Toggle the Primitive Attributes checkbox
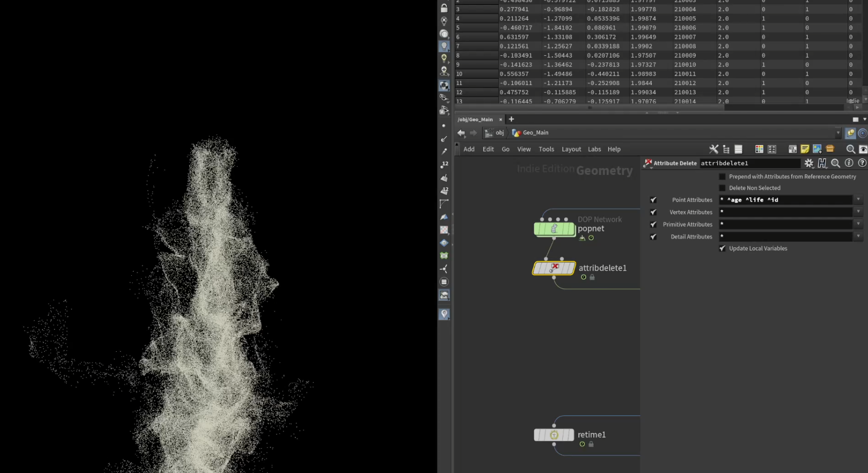 (x=653, y=224)
